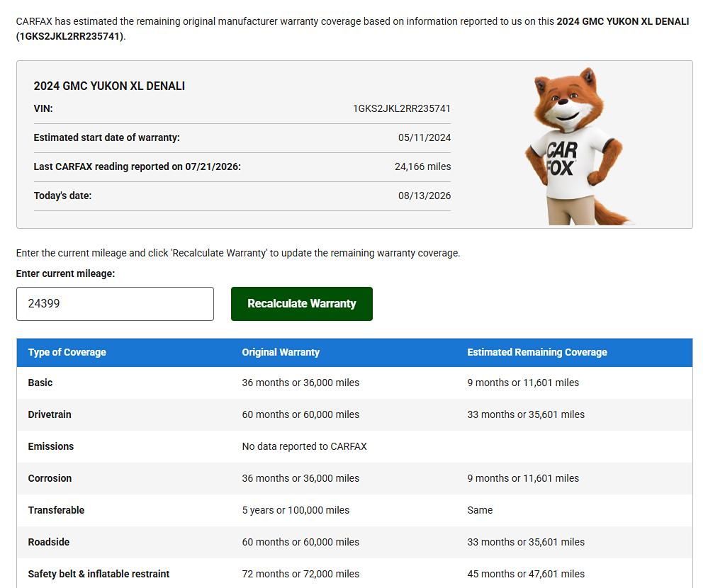This screenshot has height=588, width=708.
Task: Select VIN value 1GKS2JKL2RR235741 in info card
Action: 401,109
